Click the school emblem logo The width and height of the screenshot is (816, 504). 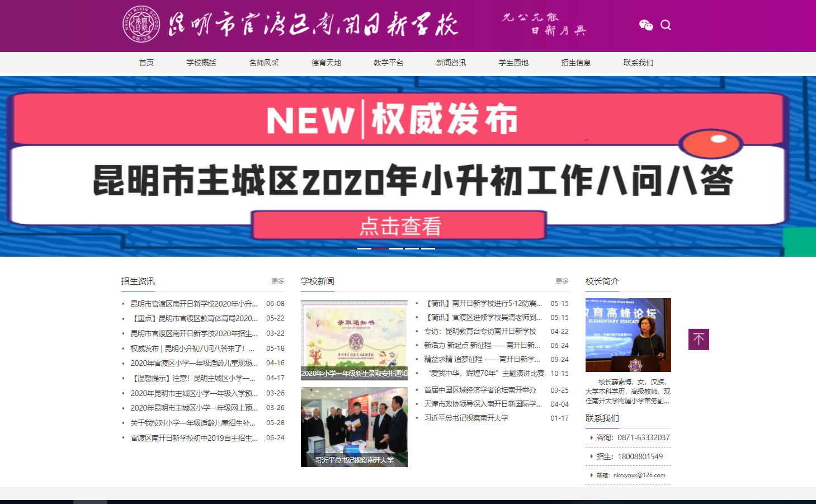141,25
